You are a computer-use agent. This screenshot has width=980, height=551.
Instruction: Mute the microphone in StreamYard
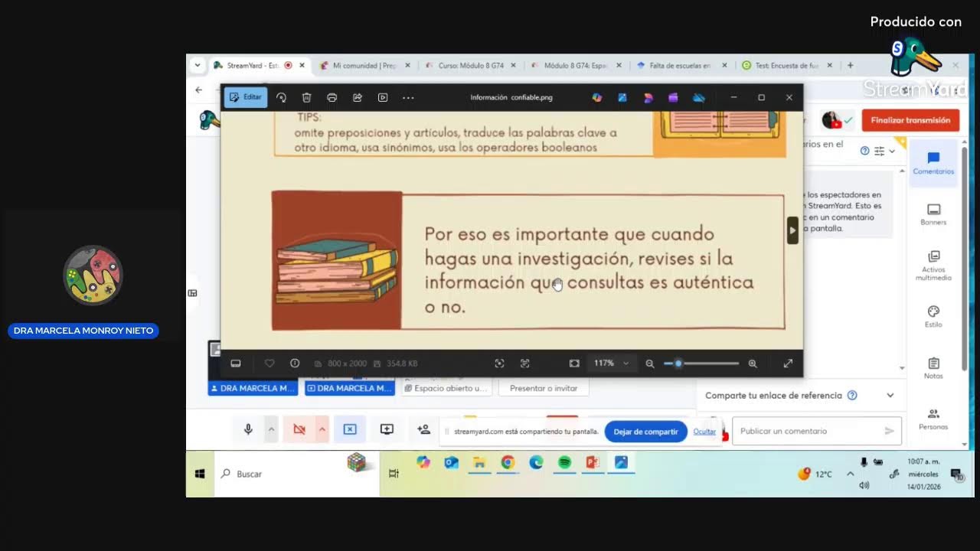pos(248,430)
